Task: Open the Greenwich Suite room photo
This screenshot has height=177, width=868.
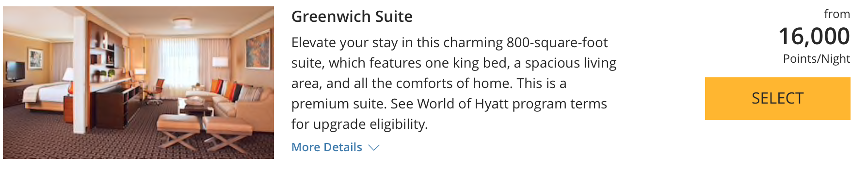Action: (x=139, y=83)
